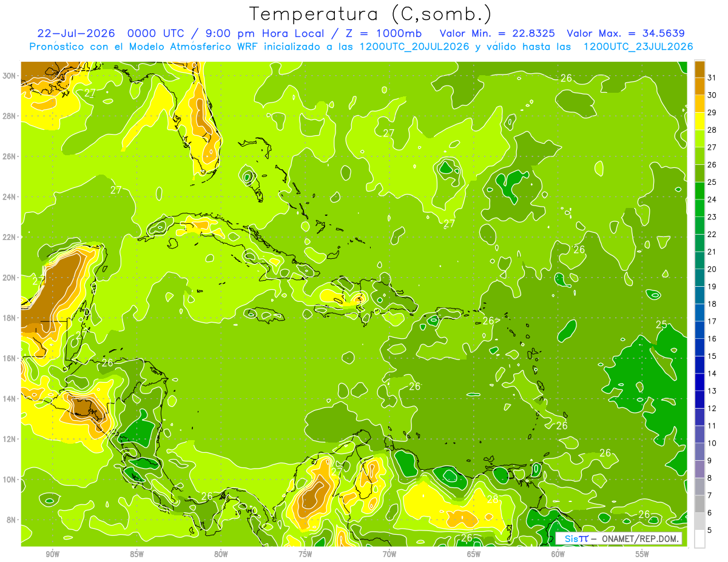Click the "26N" latitude axis label
The image size is (728, 562).
(x=10, y=156)
